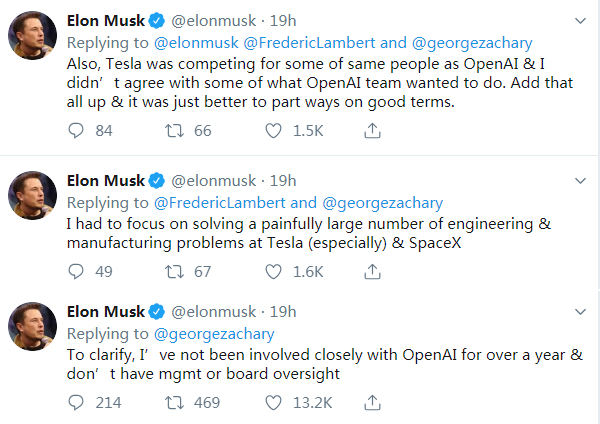Open the third tweet's dropdown chevron
The height and width of the screenshot is (424, 600).
point(580,312)
